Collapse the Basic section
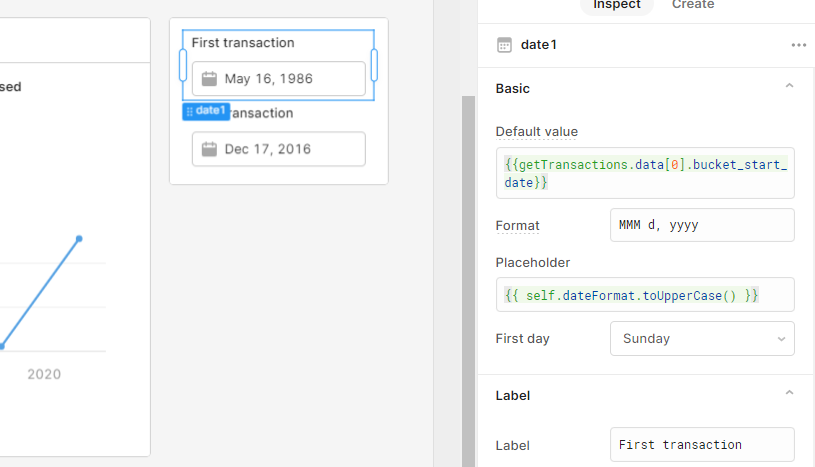The width and height of the screenshot is (815, 467). pyautogui.click(x=789, y=88)
